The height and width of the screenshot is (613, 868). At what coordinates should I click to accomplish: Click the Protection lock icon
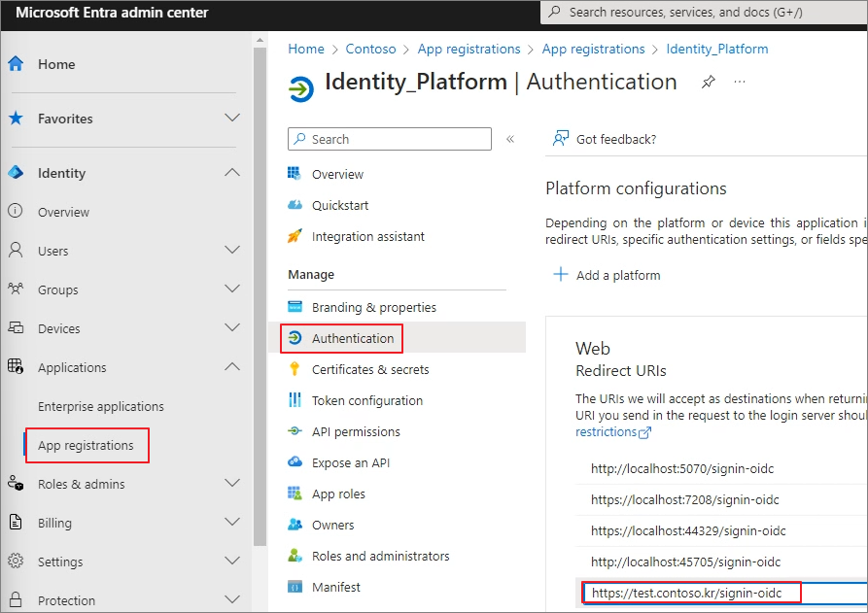coord(16,599)
